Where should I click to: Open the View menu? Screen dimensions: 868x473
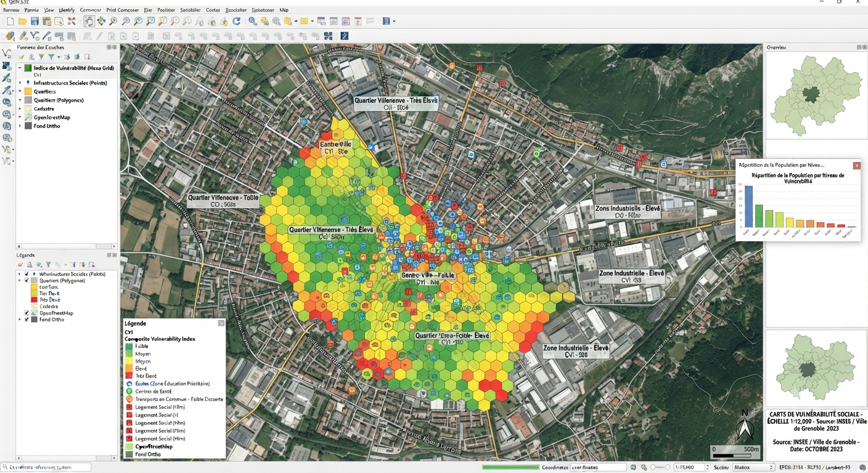coord(49,10)
